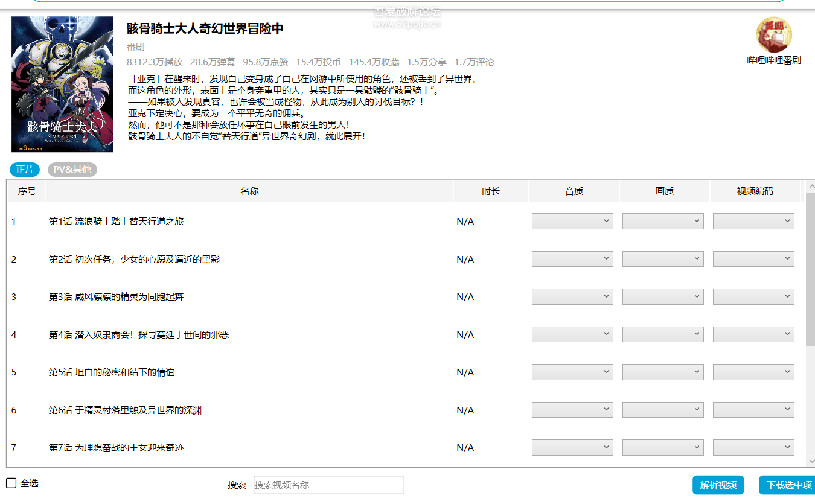The width and height of the screenshot is (815, 504).
Task: Switch to the 正片 tab
Action: 25,170
